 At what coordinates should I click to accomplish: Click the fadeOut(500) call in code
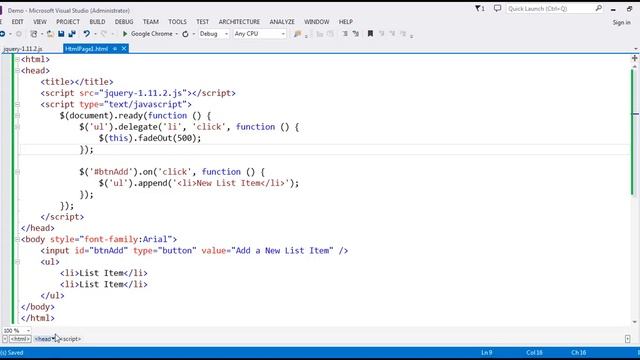click(x=167, y=138)
